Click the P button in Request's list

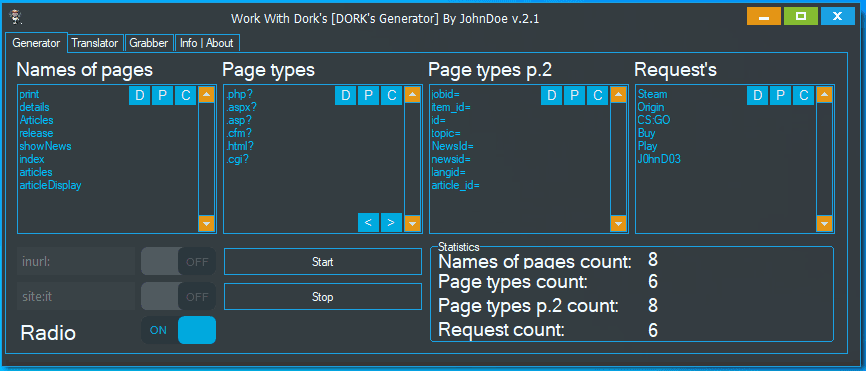[x=780, y=96]
